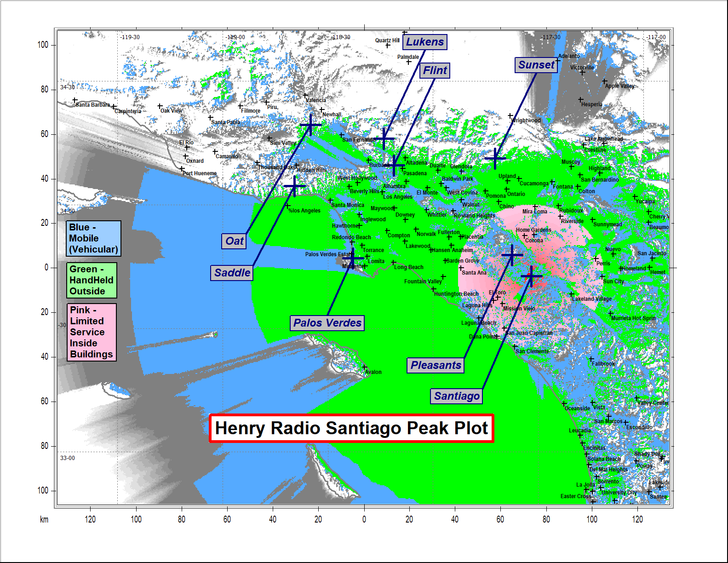Click the Inglewood city label
This screenshot has width=728, height=563.
[373, 219]
